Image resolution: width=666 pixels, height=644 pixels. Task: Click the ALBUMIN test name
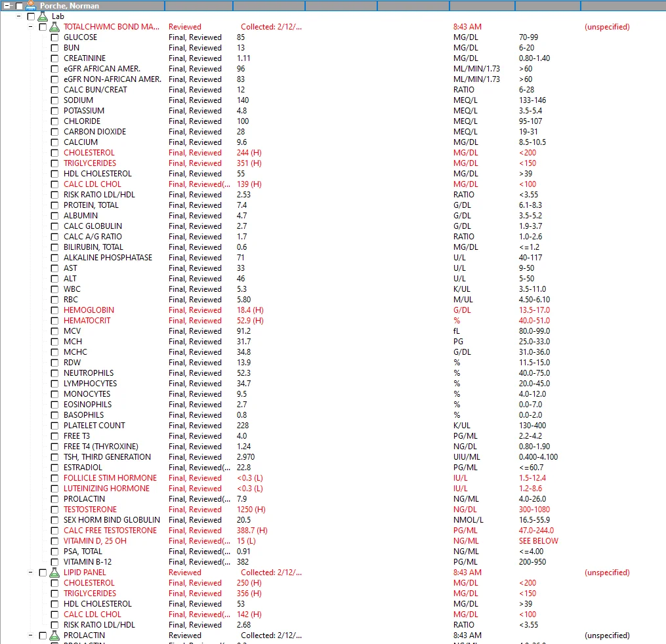pyautogui.click(x=81, y=216)
